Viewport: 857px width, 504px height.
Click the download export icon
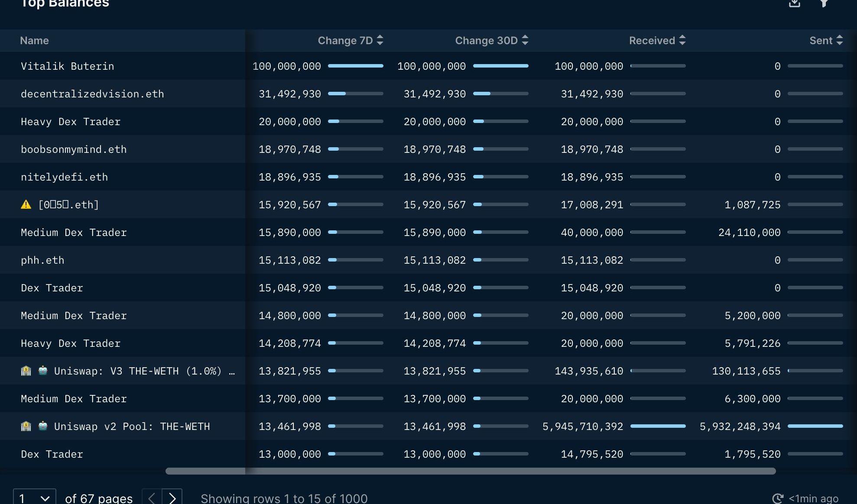[794, 3]
